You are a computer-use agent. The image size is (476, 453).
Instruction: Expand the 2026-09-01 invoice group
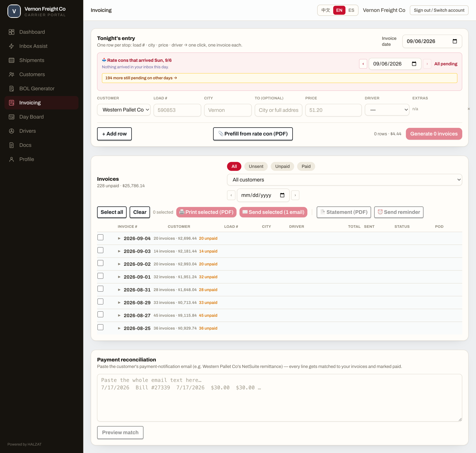coord(119,277)
